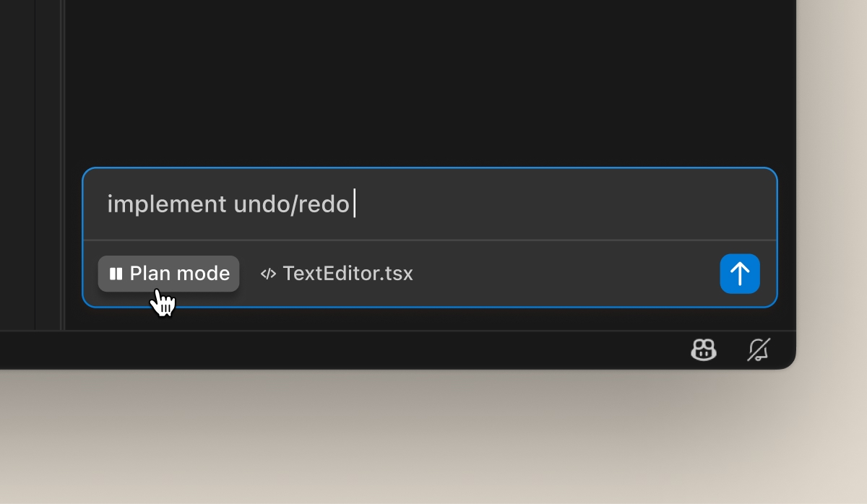
Task: Open the muted notifications bell icon
Action: pos(759,350)
